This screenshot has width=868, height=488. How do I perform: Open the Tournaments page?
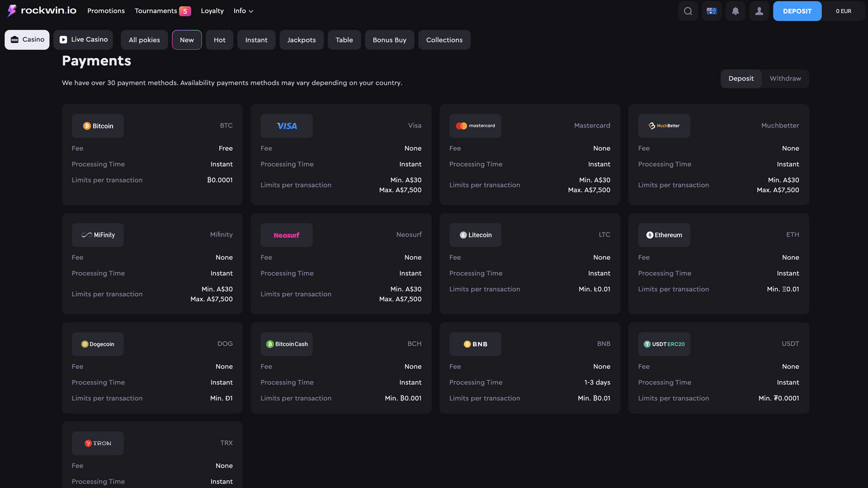[156, 11]
